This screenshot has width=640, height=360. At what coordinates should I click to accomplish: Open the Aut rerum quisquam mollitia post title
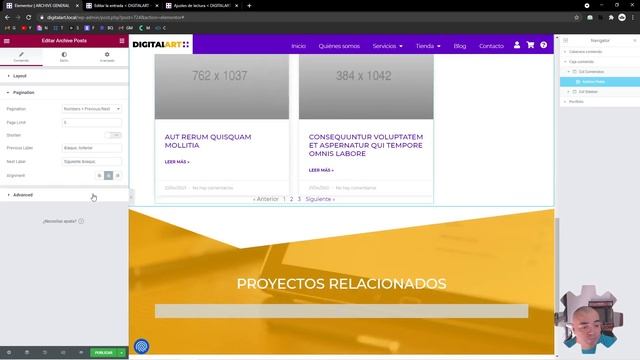click(x=208, y=141)
